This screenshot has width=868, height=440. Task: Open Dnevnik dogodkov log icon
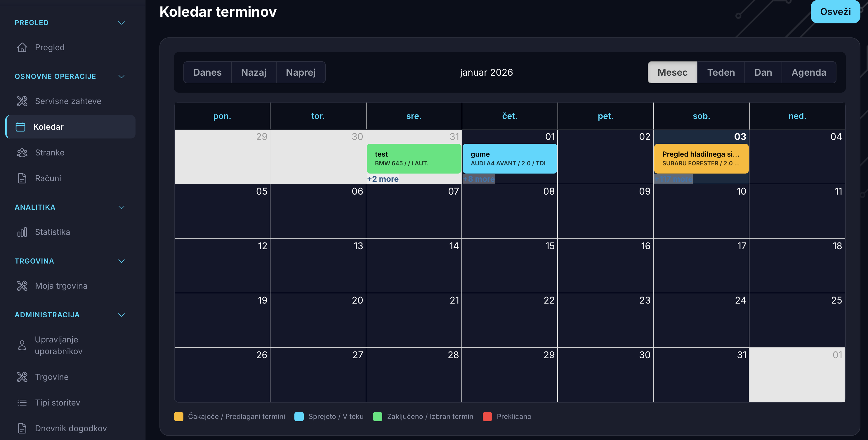click(22, 428)
